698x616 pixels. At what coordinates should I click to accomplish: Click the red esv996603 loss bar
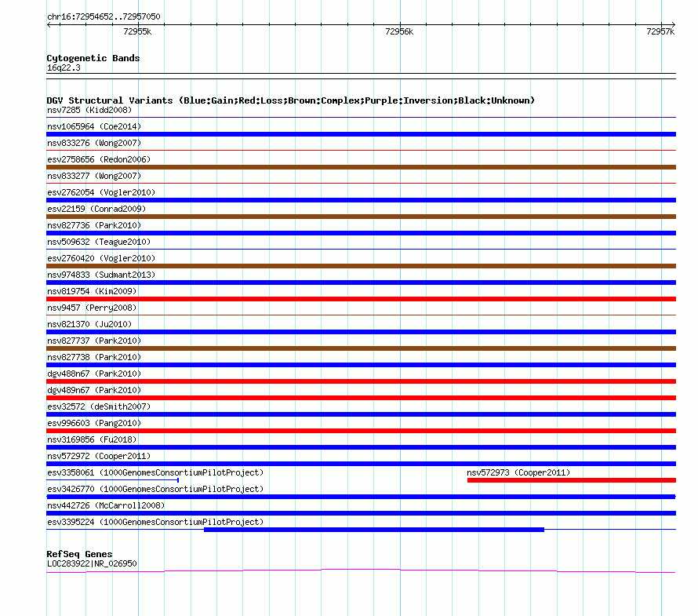tap(361, 431)
